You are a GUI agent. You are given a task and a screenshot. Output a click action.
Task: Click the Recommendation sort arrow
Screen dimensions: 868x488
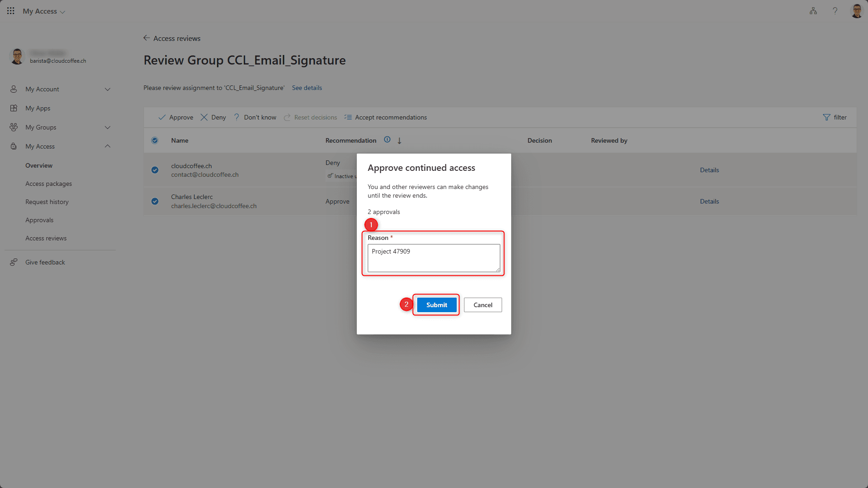pos(399,141)
